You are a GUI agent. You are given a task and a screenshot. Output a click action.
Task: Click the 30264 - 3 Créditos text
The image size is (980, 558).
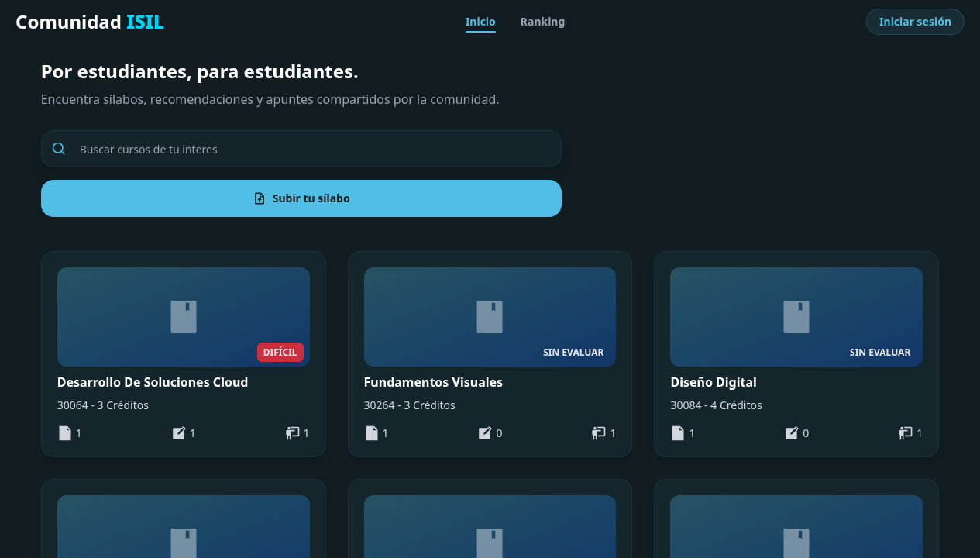[x=410, y=405]
